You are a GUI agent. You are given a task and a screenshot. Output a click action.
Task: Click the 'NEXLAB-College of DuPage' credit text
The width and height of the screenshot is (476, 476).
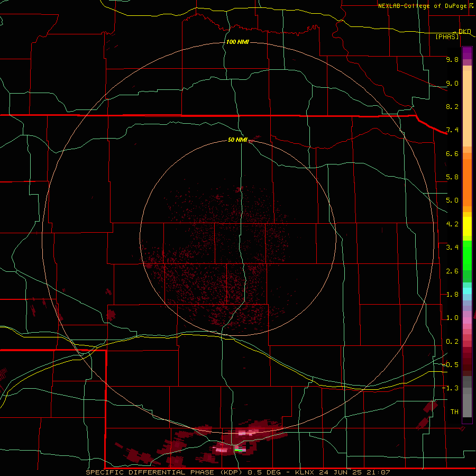pos(422,6)
